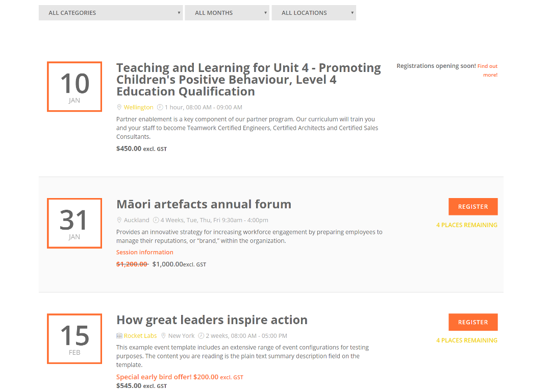Image resolution: width=551 pixels, height=392 pixels.
Task: Click the clock icon next to 4 Weeks
Action: (156, 220)
